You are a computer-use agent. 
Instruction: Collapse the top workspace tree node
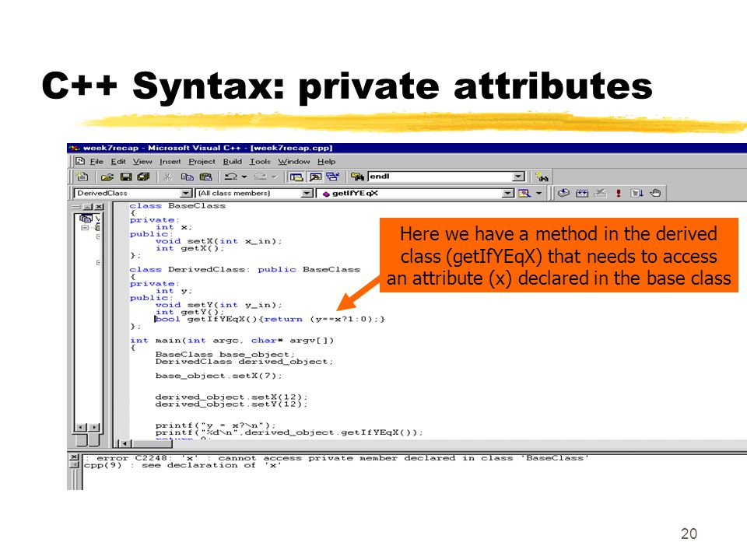85,228
